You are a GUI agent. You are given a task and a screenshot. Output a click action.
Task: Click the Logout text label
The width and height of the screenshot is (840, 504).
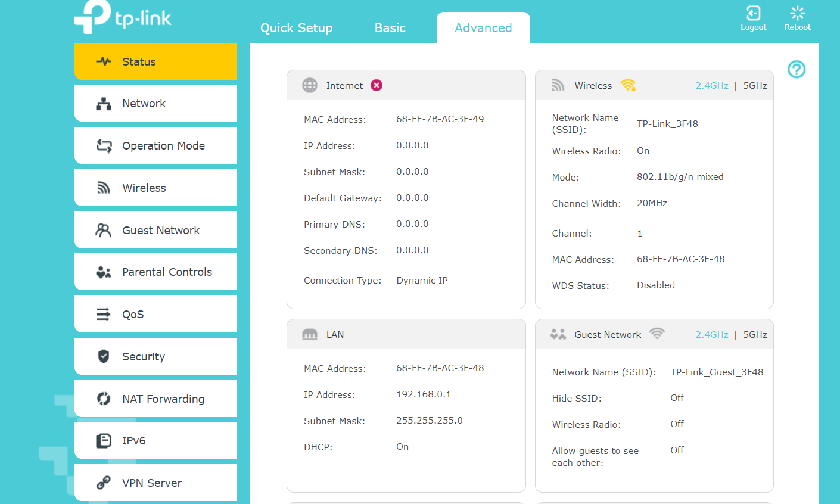click(x=754, y=27)
